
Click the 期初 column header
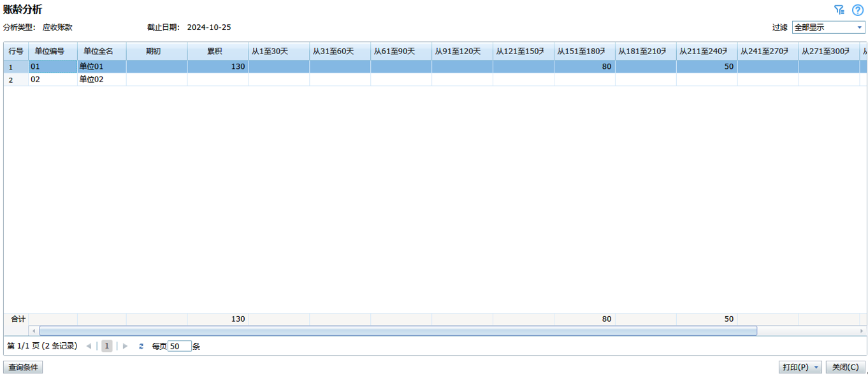(156, 51)
